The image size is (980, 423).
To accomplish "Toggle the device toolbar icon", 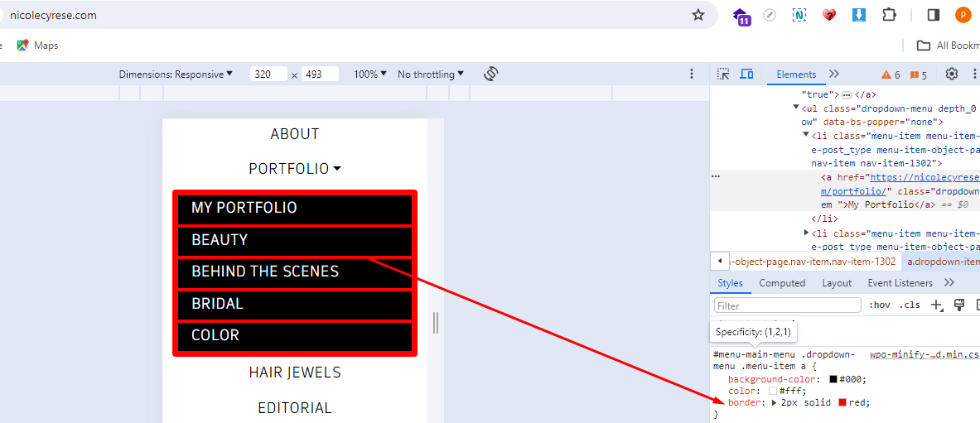I will coord(746,74).
